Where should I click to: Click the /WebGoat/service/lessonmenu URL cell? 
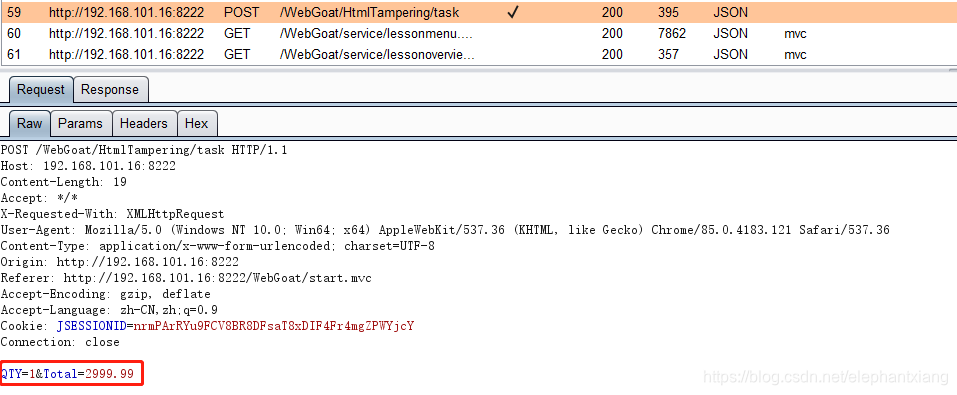click(376, 33)
